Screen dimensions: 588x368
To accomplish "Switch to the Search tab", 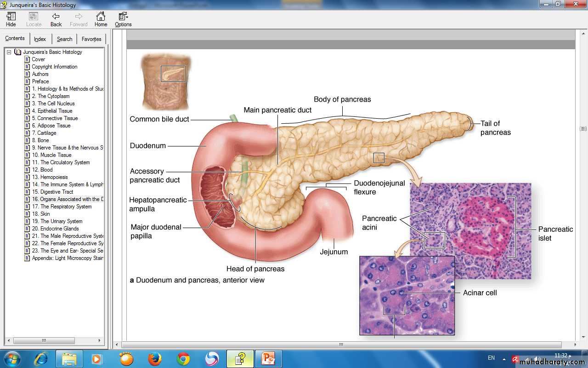I will pyautogui.click(x=64, y=39).
